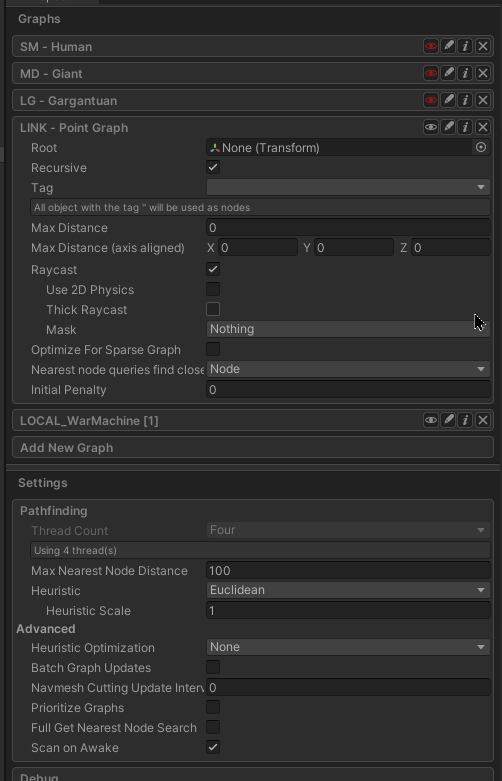Image resolution: width=502 pixels, height=781 pixels.
Task: Collapse the LINK - Point Graph header
Action: click(74, 128)
